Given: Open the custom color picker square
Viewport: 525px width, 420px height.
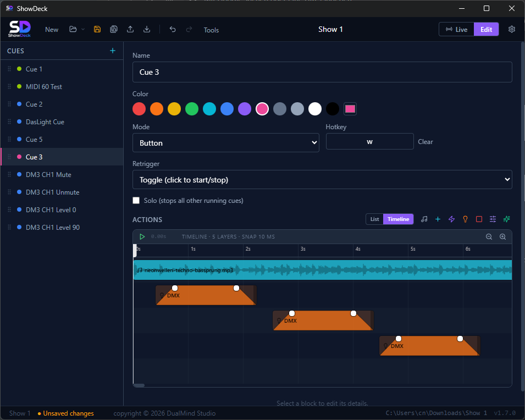Looking at the screenshot, I should tap(350, 109).
